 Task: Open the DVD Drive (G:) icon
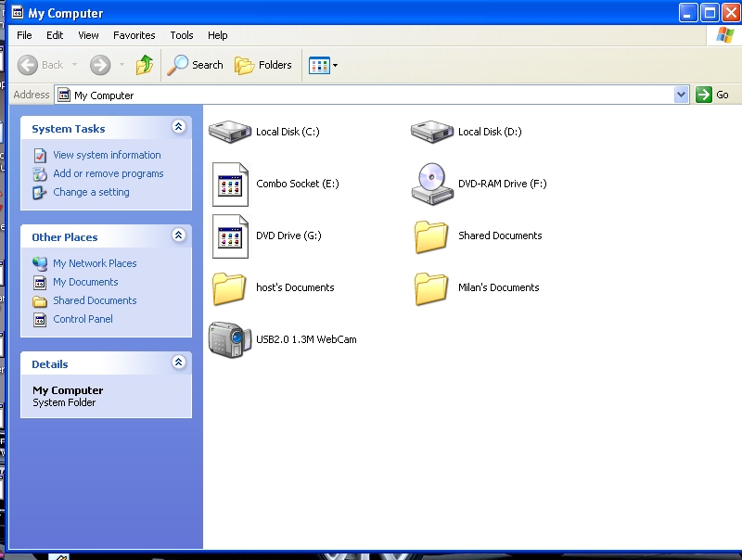pyautogui.click(x=230, y=235)
